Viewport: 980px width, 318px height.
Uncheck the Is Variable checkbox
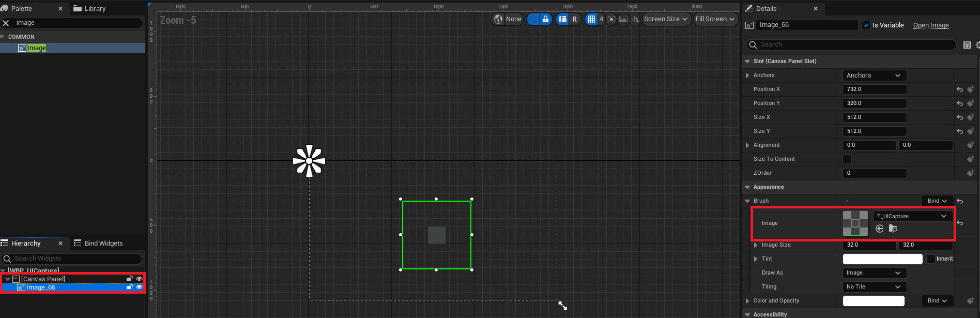point(866,25)
